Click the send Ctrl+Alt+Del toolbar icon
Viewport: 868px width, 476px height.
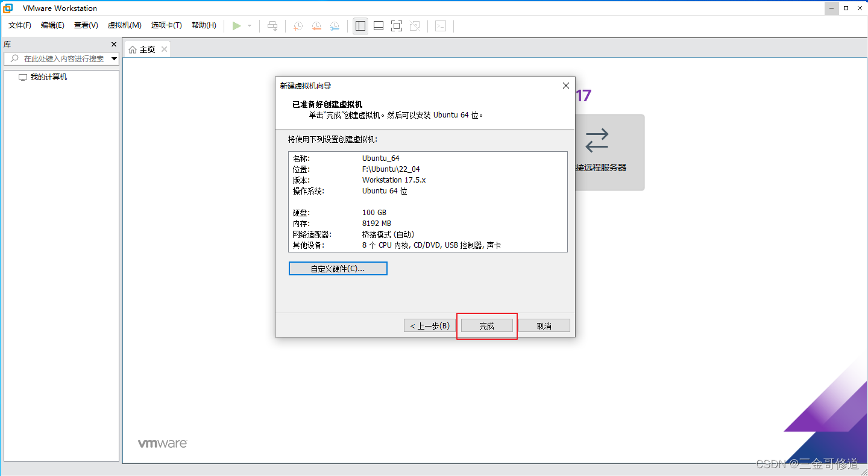tap(272, 26)
